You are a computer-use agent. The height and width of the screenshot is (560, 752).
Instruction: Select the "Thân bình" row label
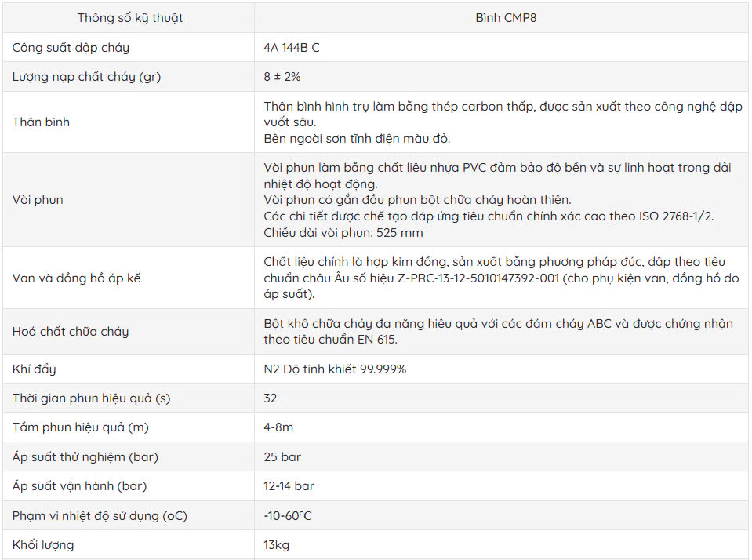[x=41, y=122]
